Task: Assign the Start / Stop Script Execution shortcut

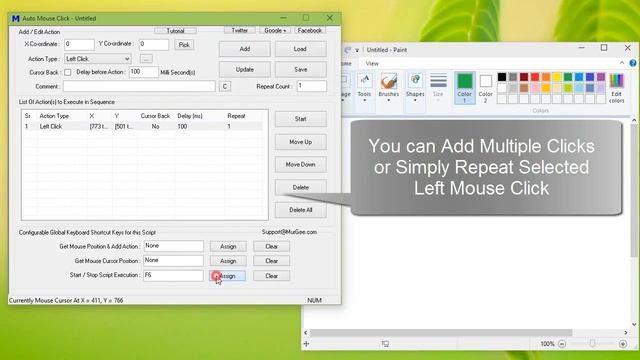Action: (228, 276)
